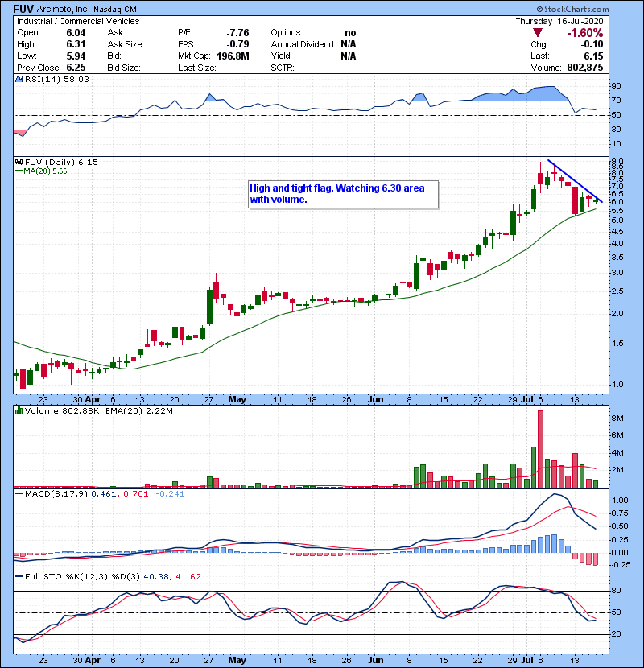Image resolution: width=644 pixels, height=668 pixels.
Task: Select the Industrial / Commercial Vehicles sector label
Action: (x=78, y=21)
